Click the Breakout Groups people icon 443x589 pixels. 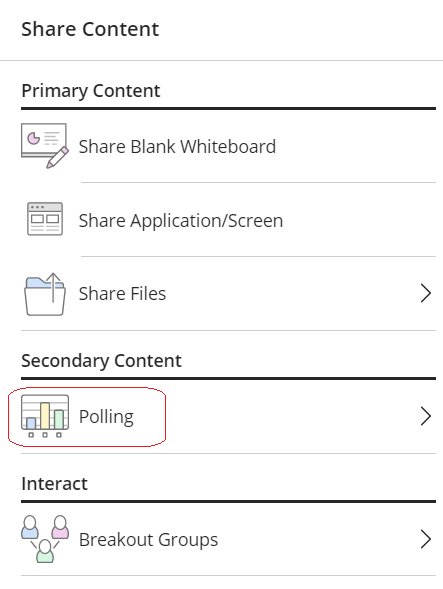pyautogui.click(x=45, y=539)
